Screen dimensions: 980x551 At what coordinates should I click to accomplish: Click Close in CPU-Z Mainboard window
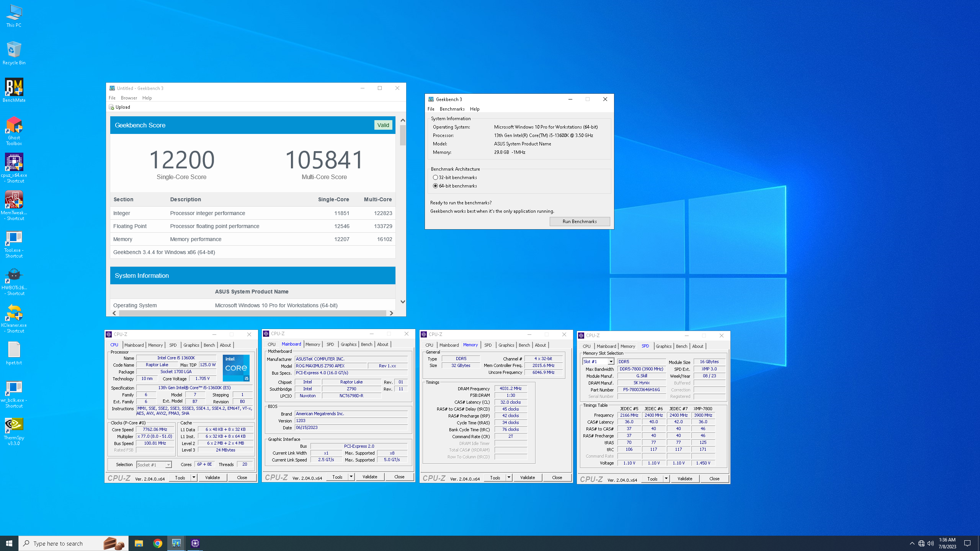coord(399,477)
